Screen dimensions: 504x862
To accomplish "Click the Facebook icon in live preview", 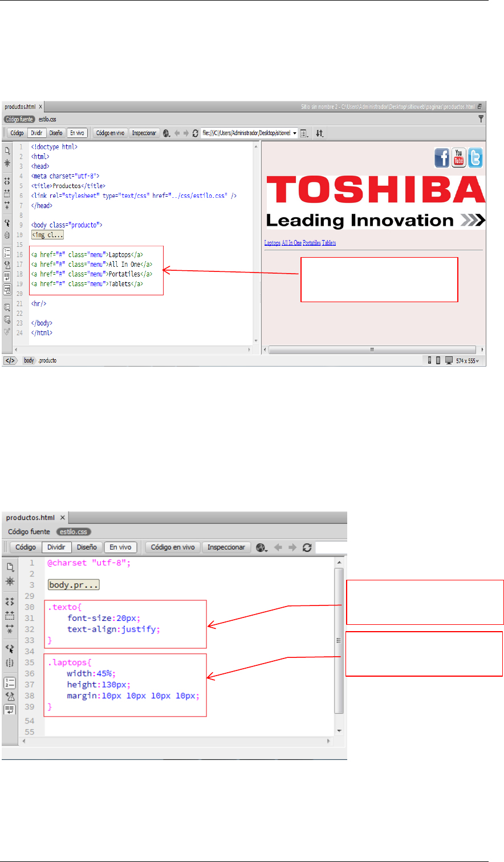I will (x=442, y=157).
